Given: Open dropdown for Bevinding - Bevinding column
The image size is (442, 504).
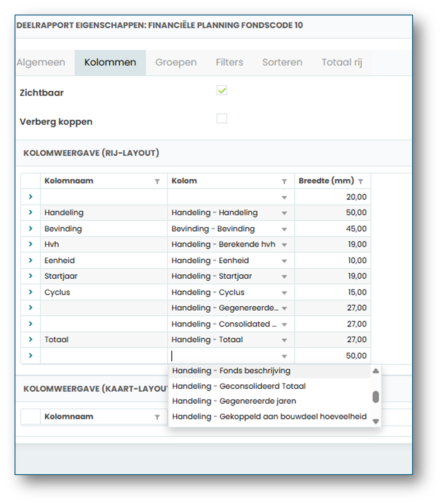Looking at the screenshot, I should pyautogui.click(x=284, y=229).
